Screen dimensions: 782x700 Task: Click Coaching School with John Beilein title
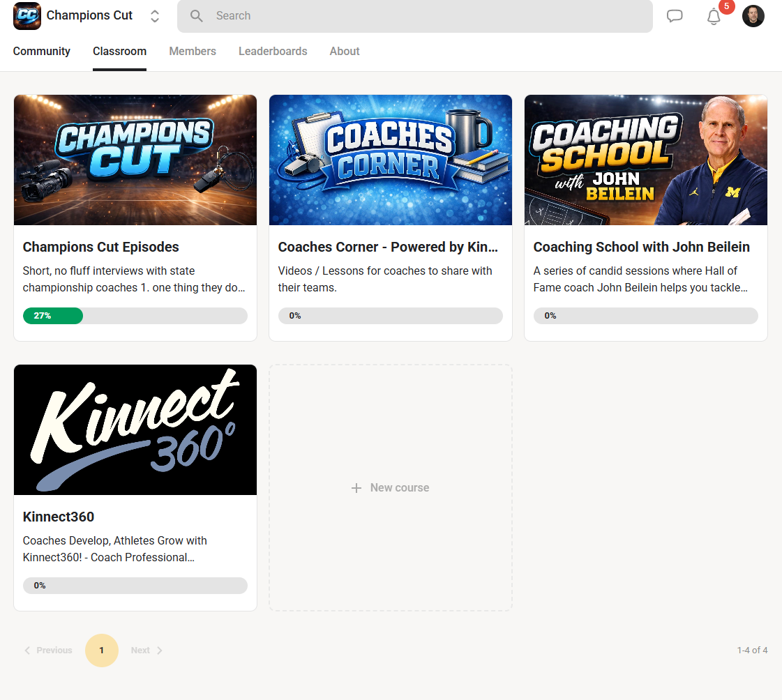[641, 248]
